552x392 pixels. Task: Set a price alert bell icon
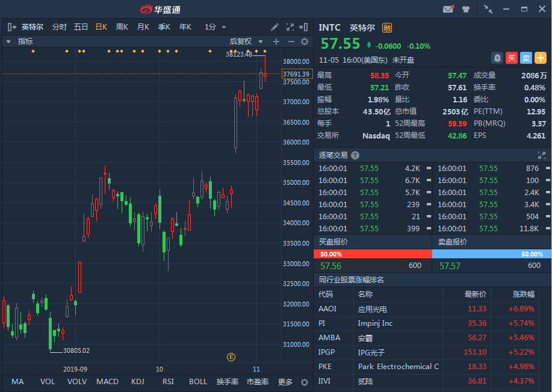[497, 58]
